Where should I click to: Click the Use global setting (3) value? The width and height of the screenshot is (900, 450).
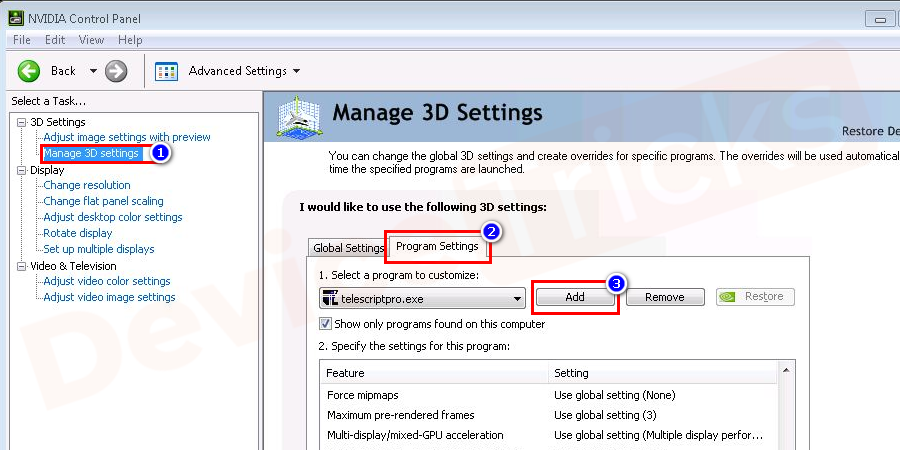(605, 415)
